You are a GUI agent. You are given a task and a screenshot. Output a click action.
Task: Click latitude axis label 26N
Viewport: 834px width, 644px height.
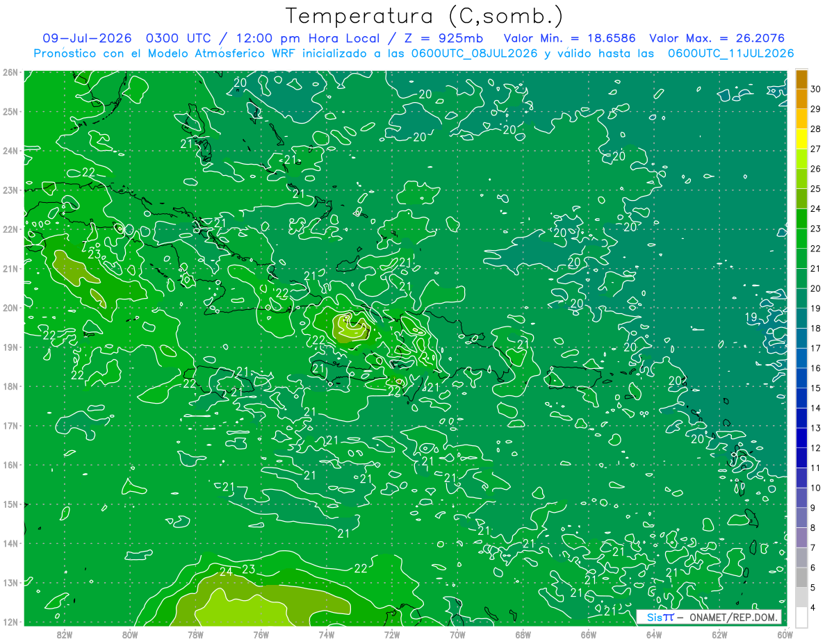click(x=10, y=72)
